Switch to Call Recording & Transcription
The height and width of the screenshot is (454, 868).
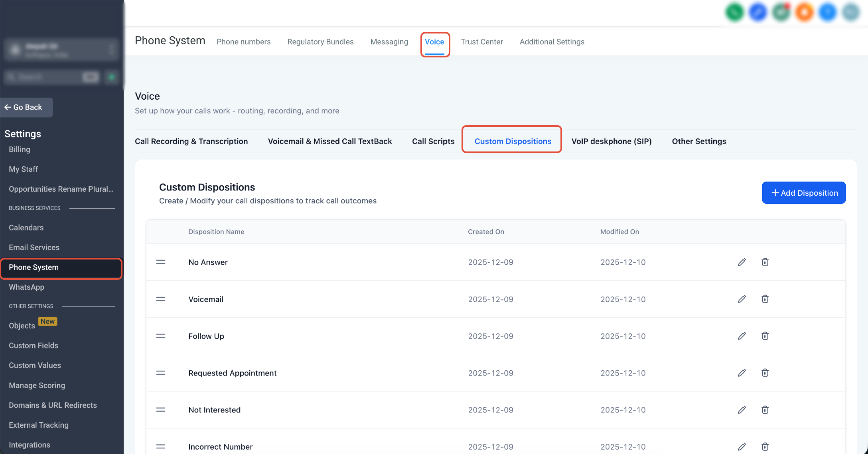[x=191, y=141]
